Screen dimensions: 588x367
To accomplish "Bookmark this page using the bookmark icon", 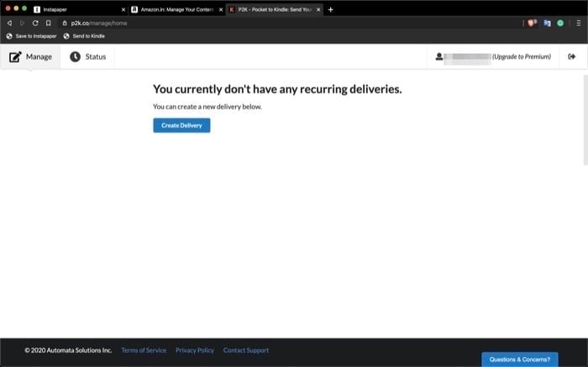I will pos(49,24).
